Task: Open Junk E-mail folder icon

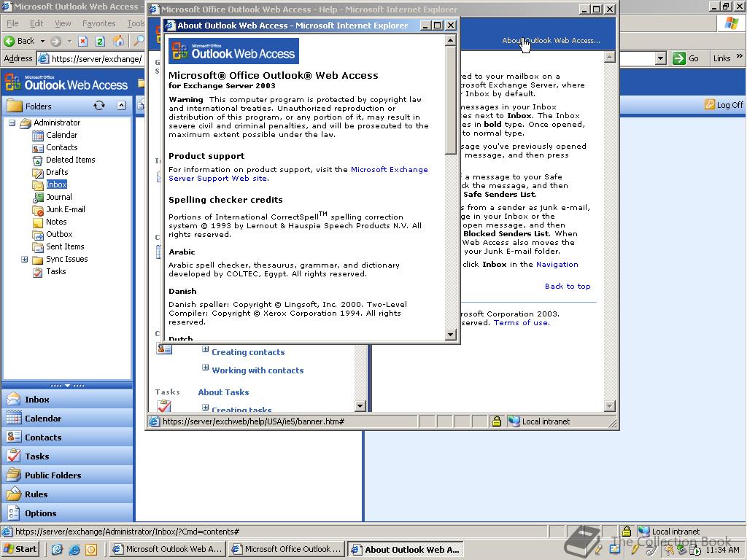Action: pyautogui.click(x=38, y=209)
